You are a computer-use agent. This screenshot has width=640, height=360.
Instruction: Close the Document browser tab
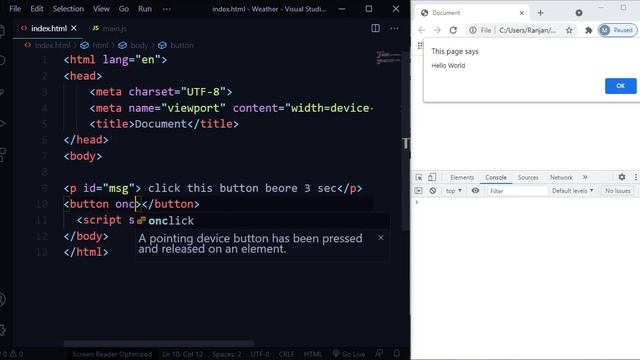click(522, 13)
